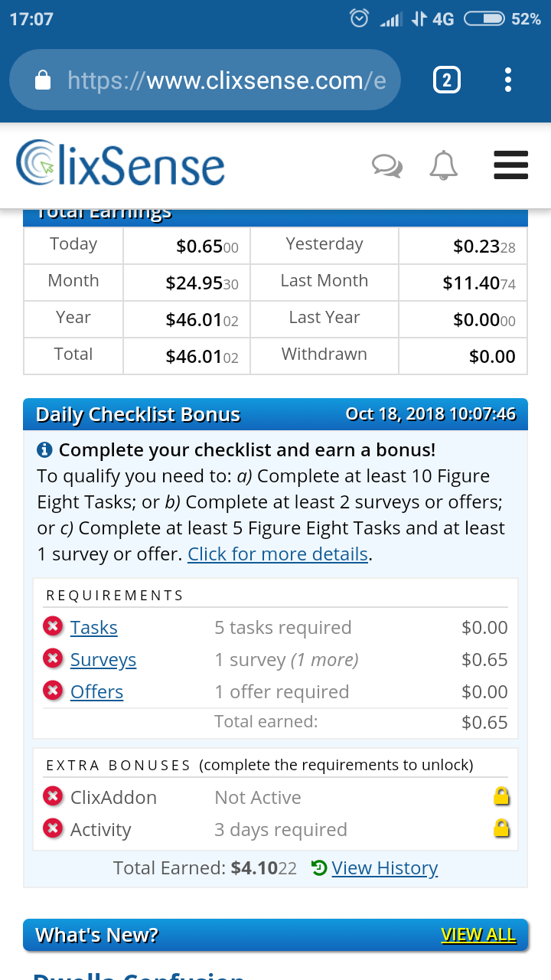This screenshot has width=551, height=980.
Task: Click the red X status next to Tasks
Action: pyautogui.click(x=53, y=627)
